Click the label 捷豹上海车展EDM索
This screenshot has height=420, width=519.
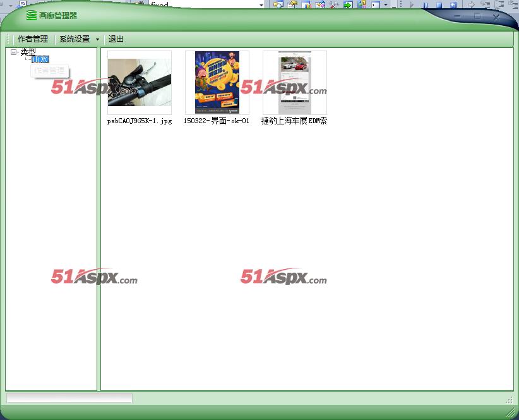(x=294, y=121)
